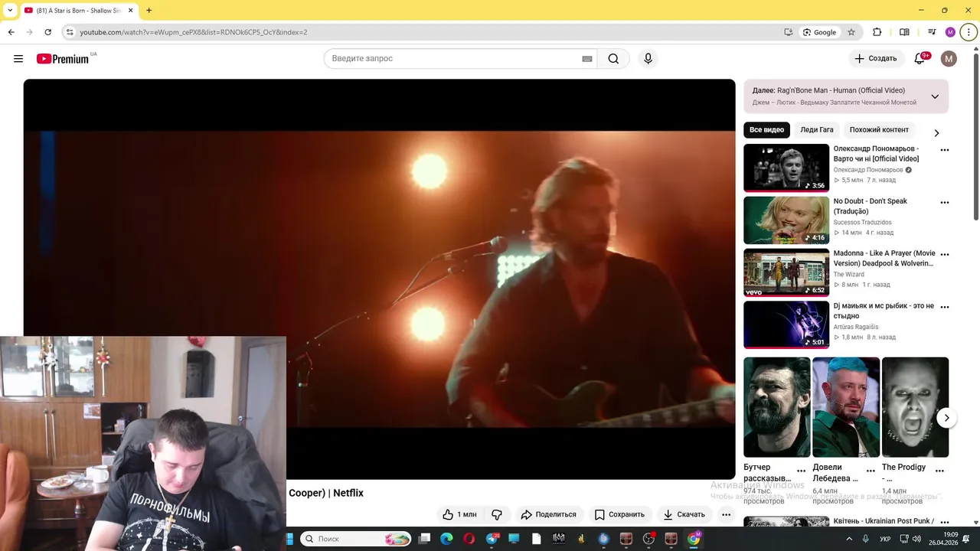Open the tab search dropdown
980x551 pixels.
tap(9, 10)
